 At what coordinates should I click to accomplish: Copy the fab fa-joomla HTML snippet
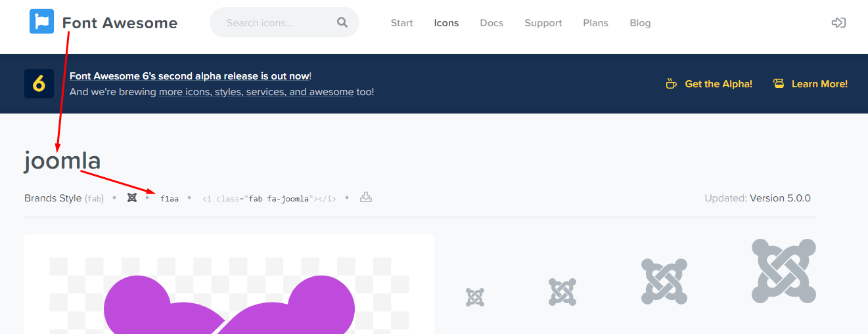coord(269,198)
